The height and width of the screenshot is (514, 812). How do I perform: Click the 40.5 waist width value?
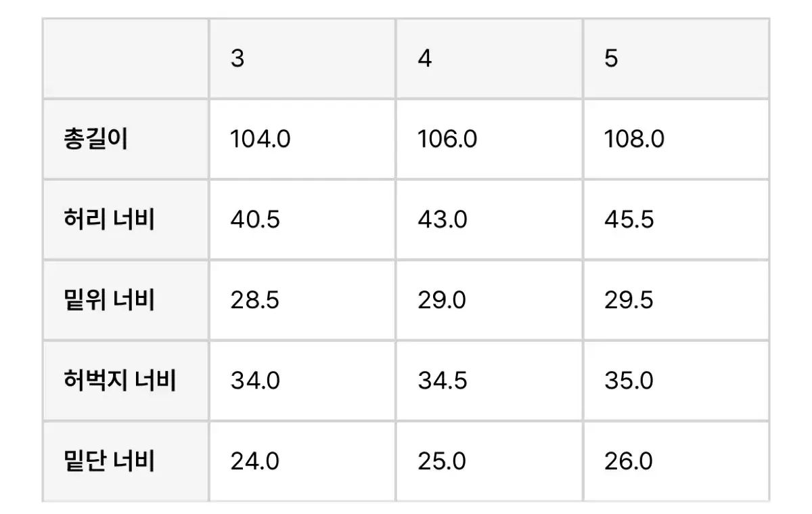pos(255,220)
